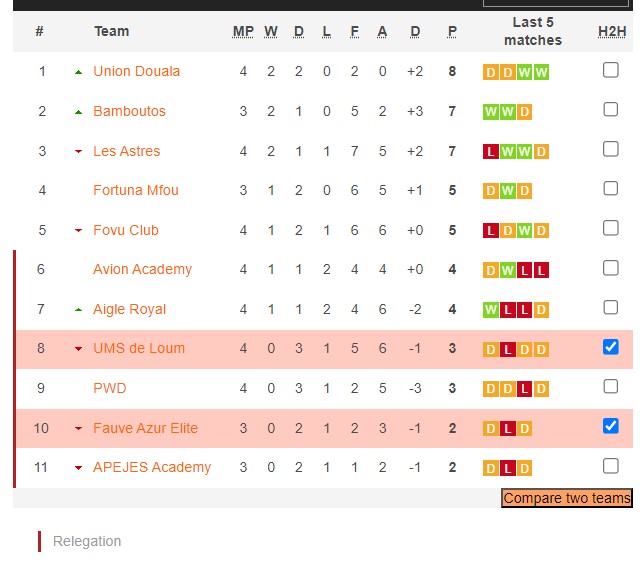Check the H2H box for Union Douala
The width and height of the screenshot is (640, 565).
tap(611, 70)
